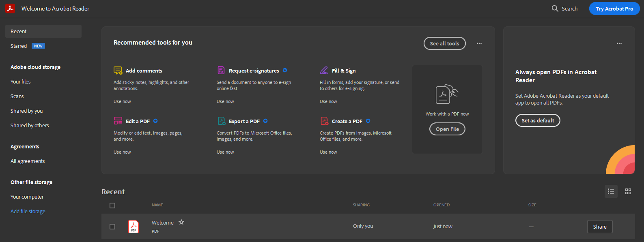
Task: Click the Create a PDF tool title
Action: pyautogui.click(x=347, y=121)
